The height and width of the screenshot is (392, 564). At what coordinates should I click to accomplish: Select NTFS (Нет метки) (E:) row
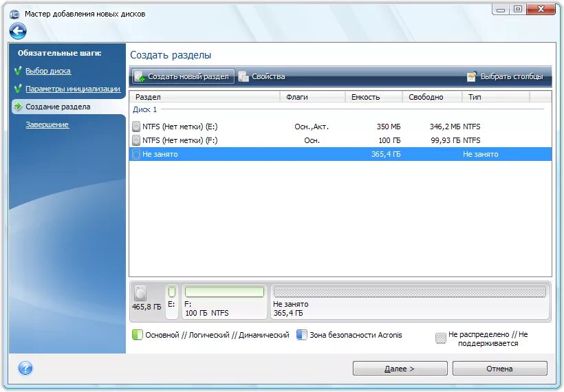(x=340, y=127)
